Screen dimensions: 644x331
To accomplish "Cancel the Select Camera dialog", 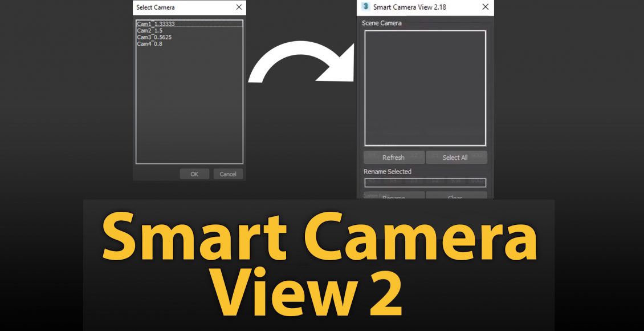I will click(228, 174).
